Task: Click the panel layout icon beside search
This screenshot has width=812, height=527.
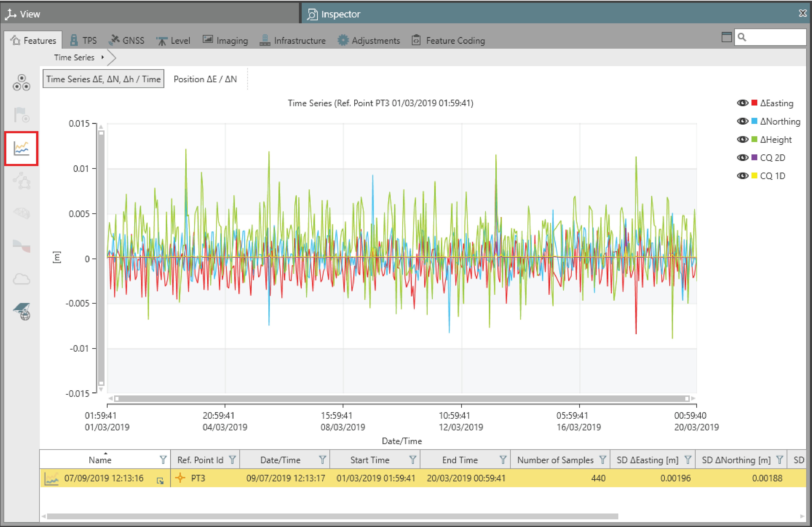Action: [x=727, y=37]
